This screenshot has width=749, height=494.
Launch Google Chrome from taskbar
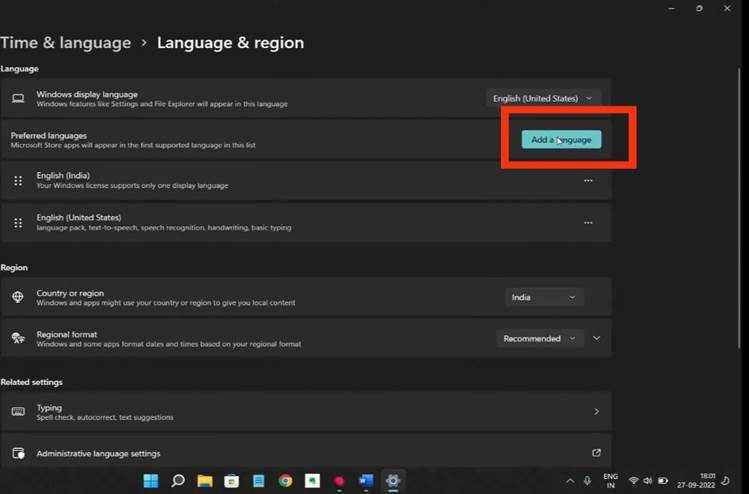(285, 481)
